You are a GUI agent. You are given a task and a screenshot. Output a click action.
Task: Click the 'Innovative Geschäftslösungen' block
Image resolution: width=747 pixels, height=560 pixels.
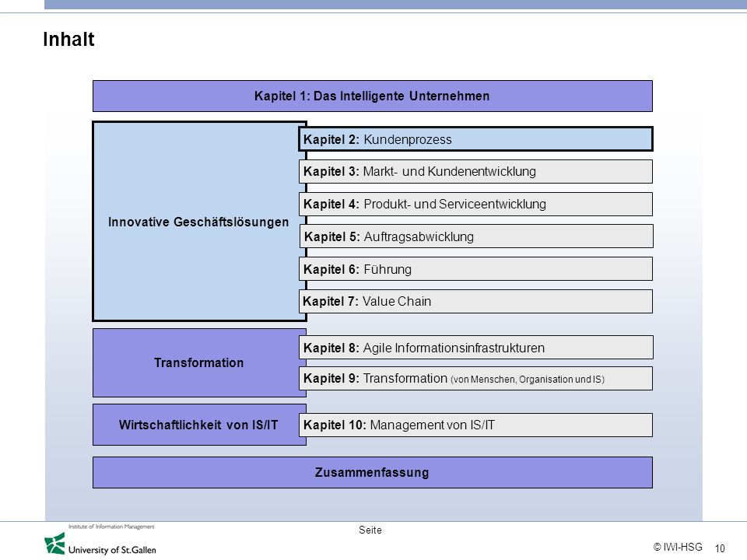click(198, 222)
